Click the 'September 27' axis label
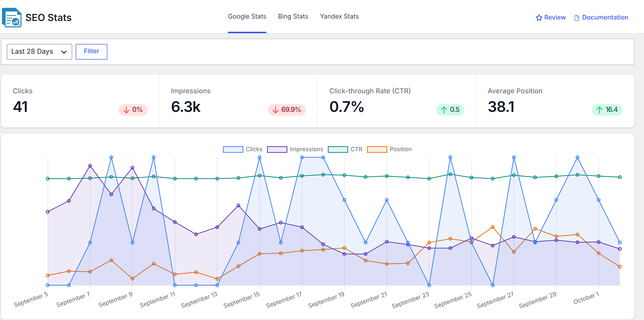This screenshot has width=644, height=320. click(495, 299)
